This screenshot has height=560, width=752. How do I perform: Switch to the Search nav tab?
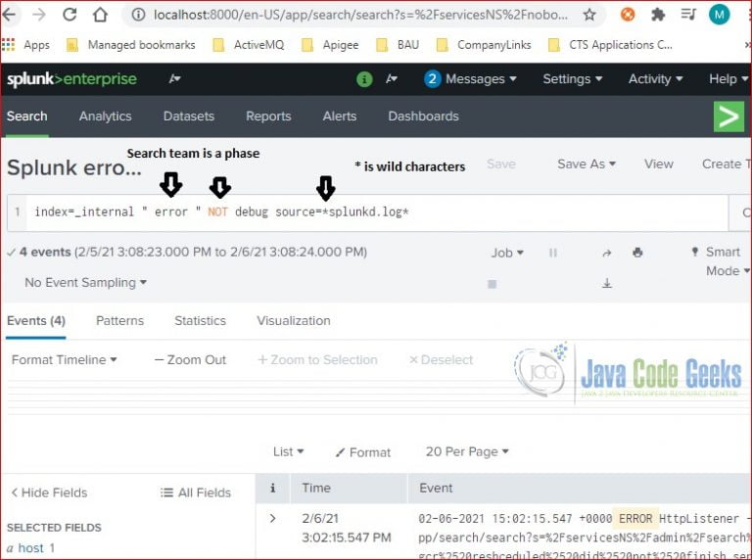click(x=26, y=117)
